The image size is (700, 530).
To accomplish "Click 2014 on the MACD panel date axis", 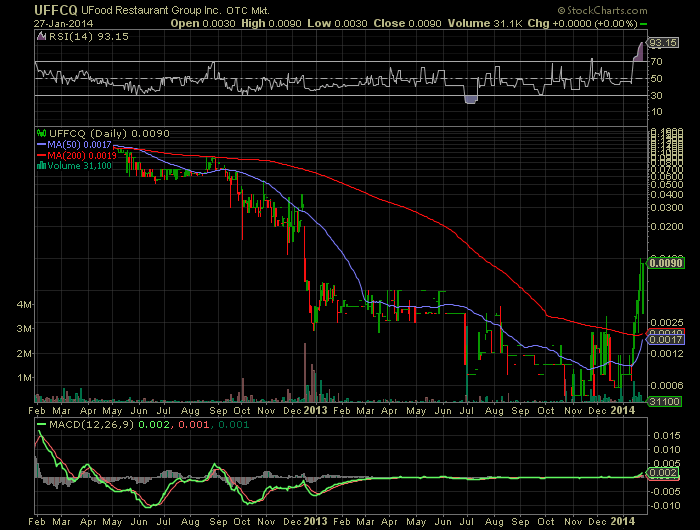I will point(622,521).
